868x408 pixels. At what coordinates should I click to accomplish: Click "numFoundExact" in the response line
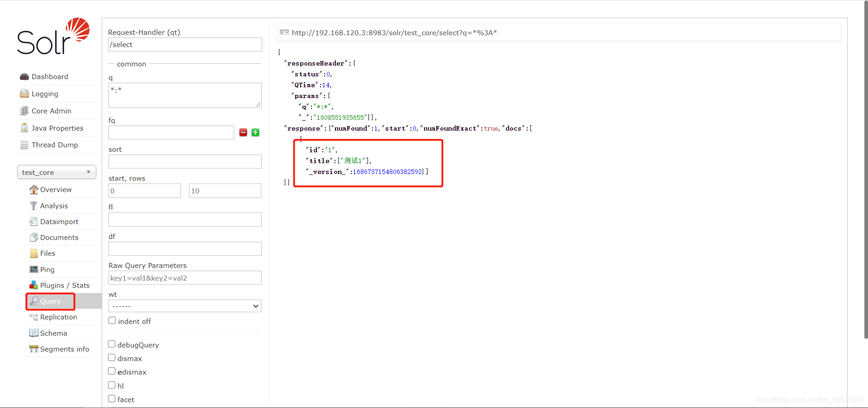click(450, 128)
